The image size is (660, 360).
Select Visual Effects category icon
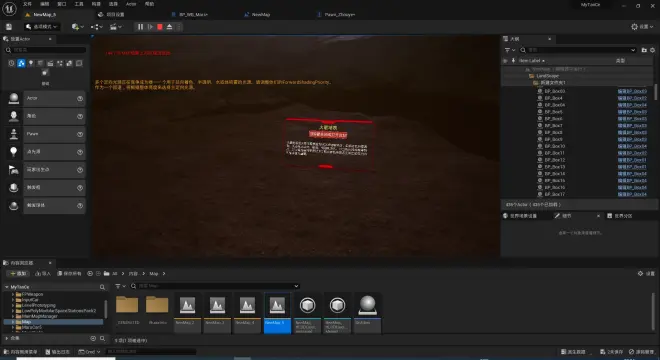pos(60,63)
